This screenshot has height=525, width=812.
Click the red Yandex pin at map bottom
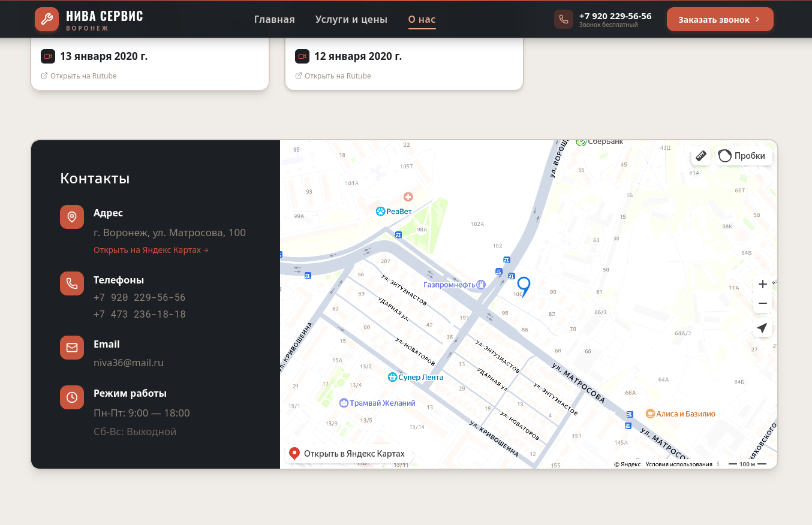294,454
